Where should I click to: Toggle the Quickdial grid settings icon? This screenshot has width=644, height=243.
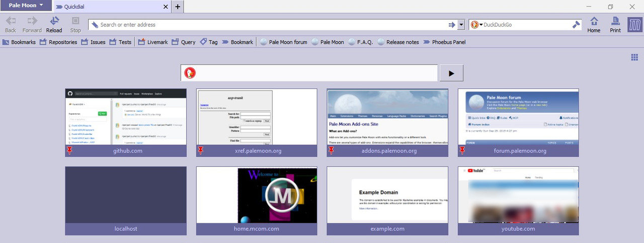click(x=634, y=57)
